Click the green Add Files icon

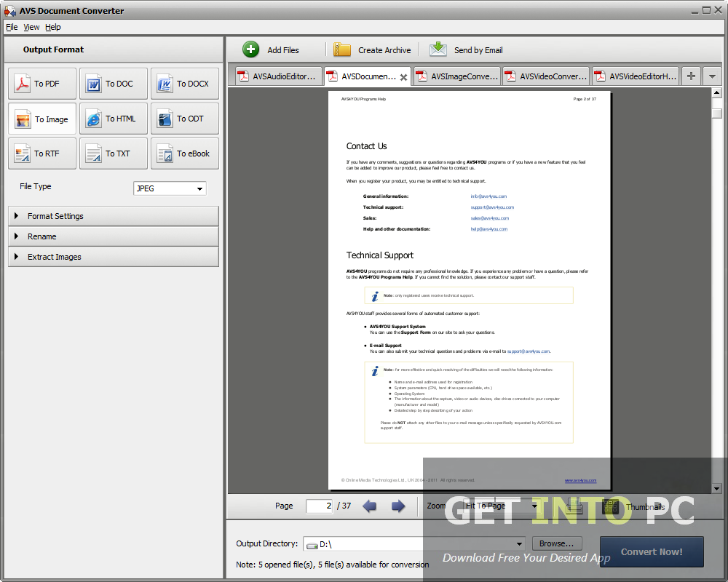[250, 49]
